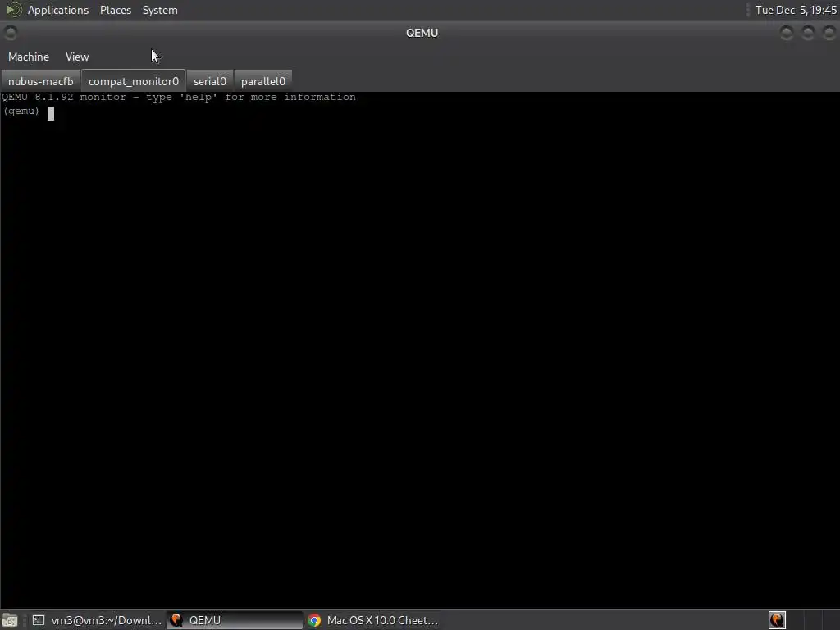The image size is (840, 630).
Task: Open the Applications menu in top panel
Action: tap(58, 10)
